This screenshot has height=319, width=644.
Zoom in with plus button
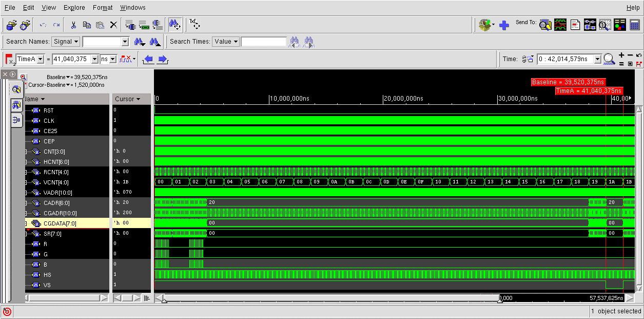621,55
